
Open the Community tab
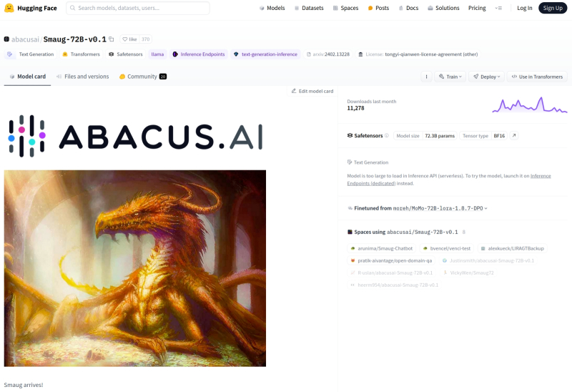tap(142, 77)
